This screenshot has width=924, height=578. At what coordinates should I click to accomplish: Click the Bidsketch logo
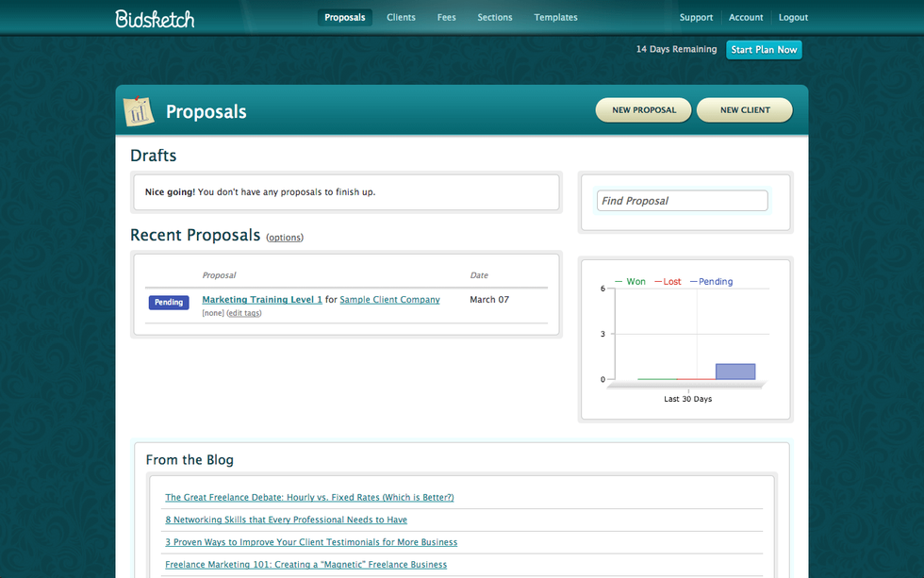tap(155, 18)
